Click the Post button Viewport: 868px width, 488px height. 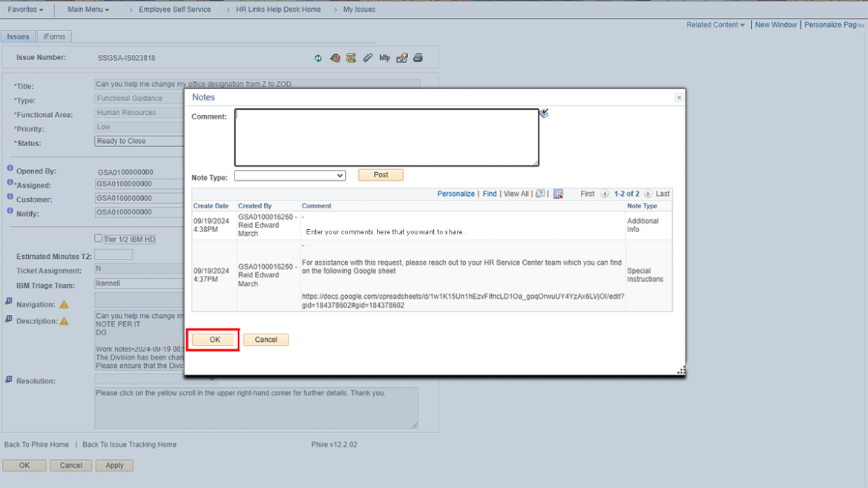click(x=381, y=175)
